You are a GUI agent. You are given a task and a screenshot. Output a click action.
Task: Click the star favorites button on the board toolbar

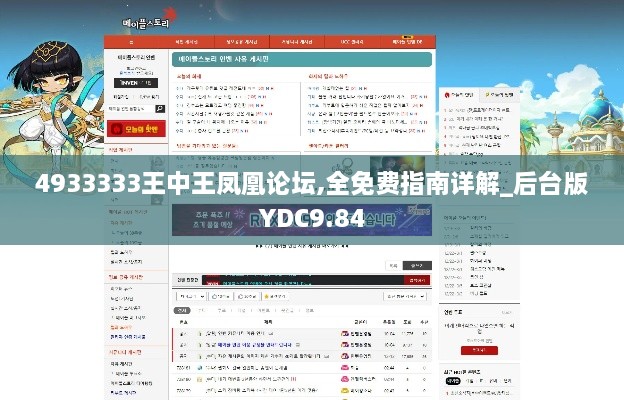(x=275, y=297)
